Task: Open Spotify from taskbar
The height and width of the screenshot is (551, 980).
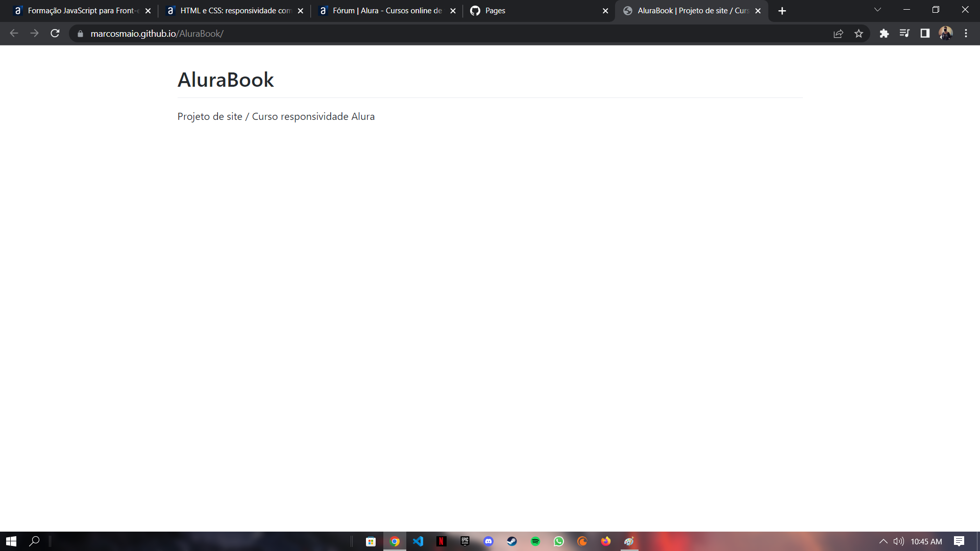Action: pyautogui.click(x=535, y=541)
